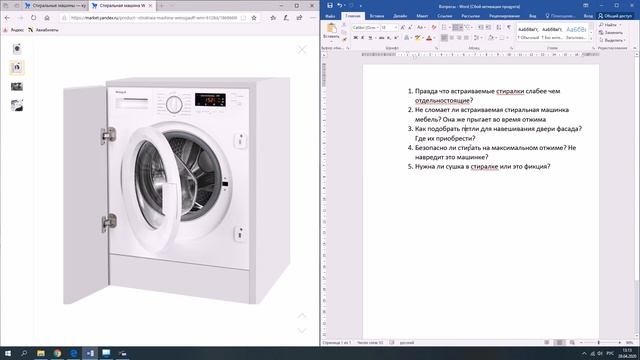Click Общий доступ share button
The height and width of the screenshot is (360, 640).
click(x=615, y=16)
